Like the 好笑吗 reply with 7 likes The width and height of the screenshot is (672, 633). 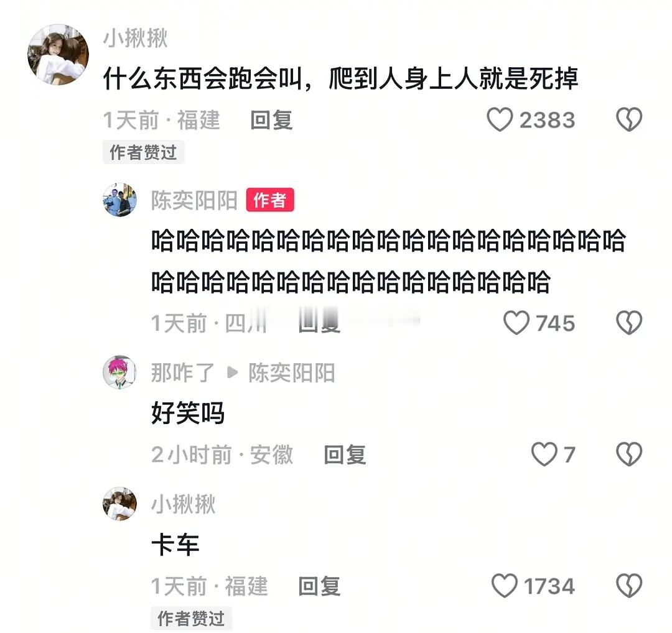coord(544,454)
